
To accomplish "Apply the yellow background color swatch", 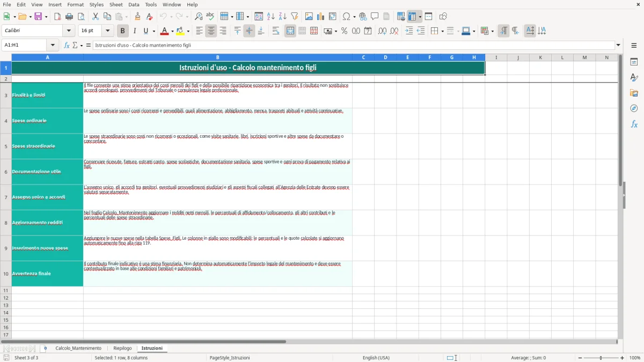I will (x=180, y=31).
